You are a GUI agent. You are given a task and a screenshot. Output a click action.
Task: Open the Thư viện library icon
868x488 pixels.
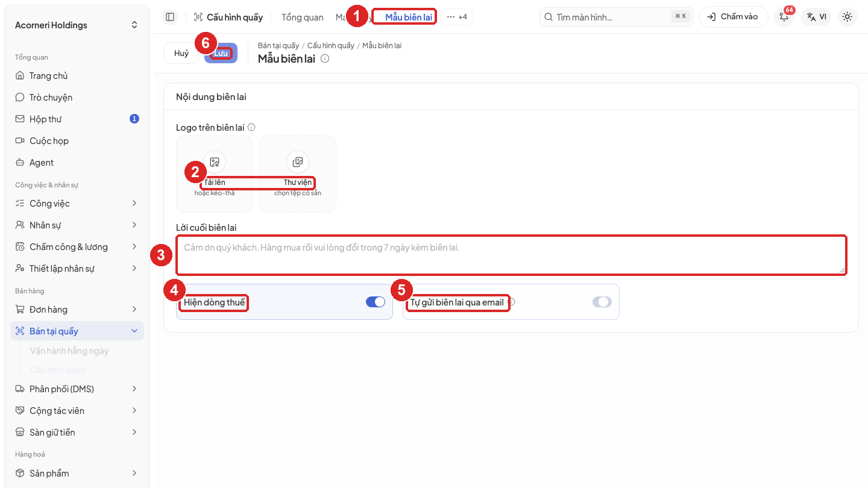pyautogui.click(x=298, y=162)
